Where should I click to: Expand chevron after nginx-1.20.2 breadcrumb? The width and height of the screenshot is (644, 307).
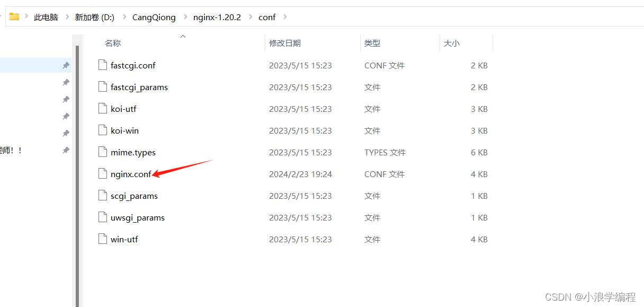click(x=250, y=17)
